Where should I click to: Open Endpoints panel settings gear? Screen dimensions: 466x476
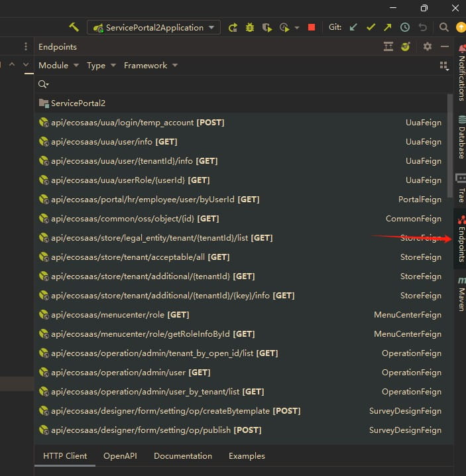(x=428, y=46)
